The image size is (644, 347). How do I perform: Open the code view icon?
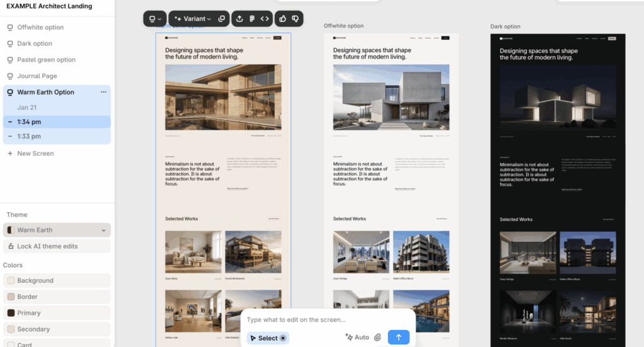pos(265,19)
